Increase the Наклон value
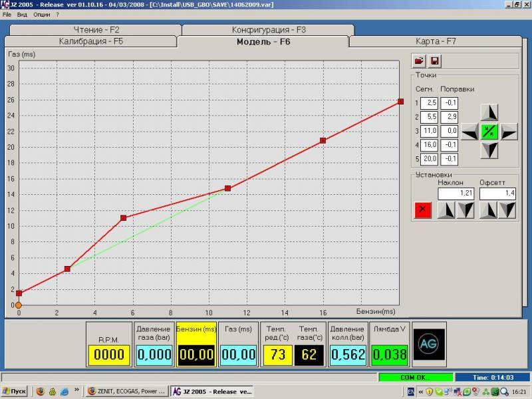The height and width of the screenshot is (399, 532). point(448,211)
